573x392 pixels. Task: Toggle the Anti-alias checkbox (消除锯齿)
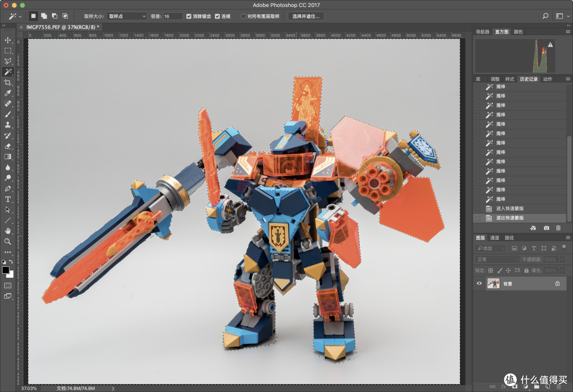point(189,16)
